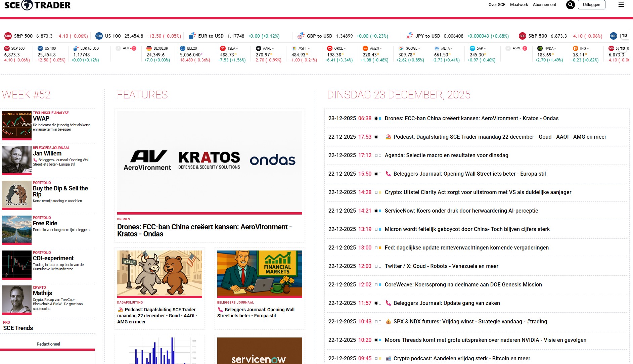Click the DE30EUR German flag icon

coord(149,48)
